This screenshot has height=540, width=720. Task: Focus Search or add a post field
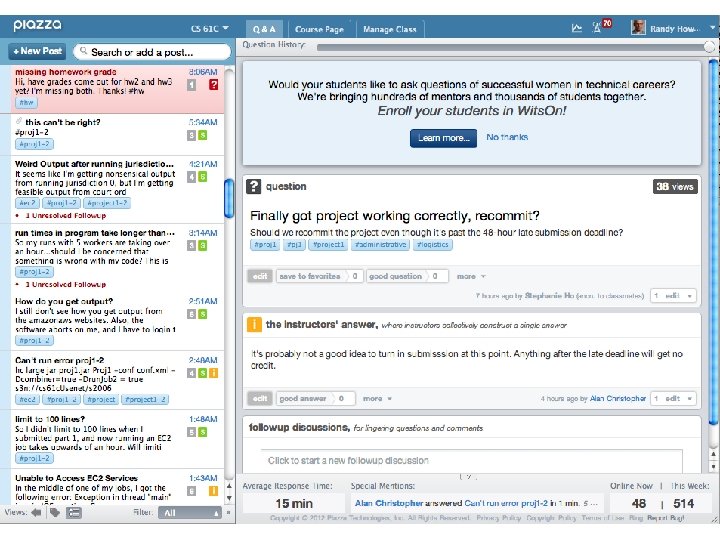[x=152, y=52]
